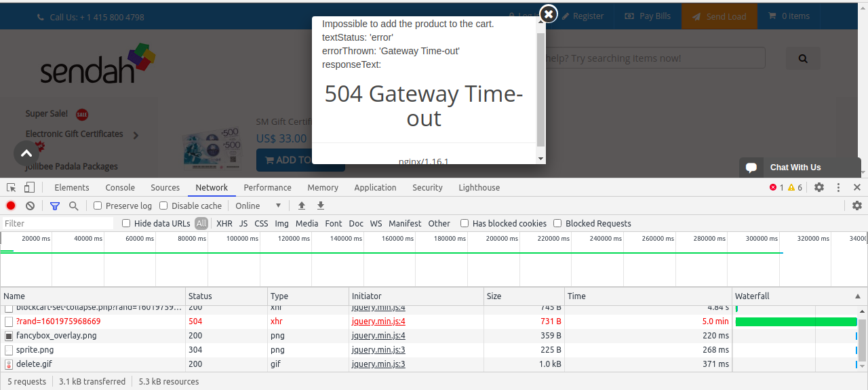This screenshot has width=868, height=390.
Task: Switch to the Sources tab
Action: pyautogui.click(x=165, y=187)
